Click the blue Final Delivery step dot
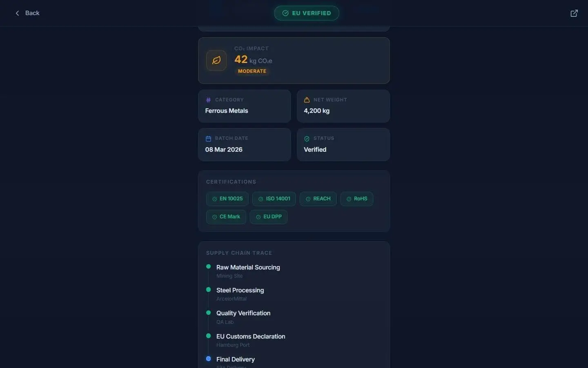588x368 pixels. [208, 359]
